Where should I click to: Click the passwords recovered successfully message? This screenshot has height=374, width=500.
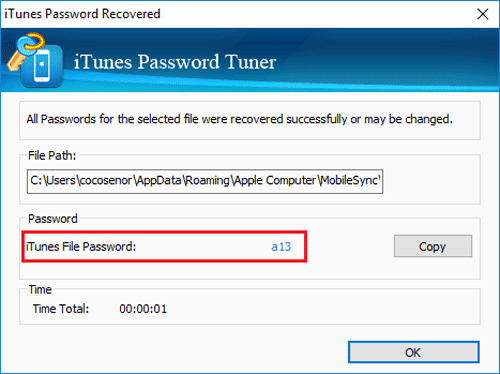(239, 119)
